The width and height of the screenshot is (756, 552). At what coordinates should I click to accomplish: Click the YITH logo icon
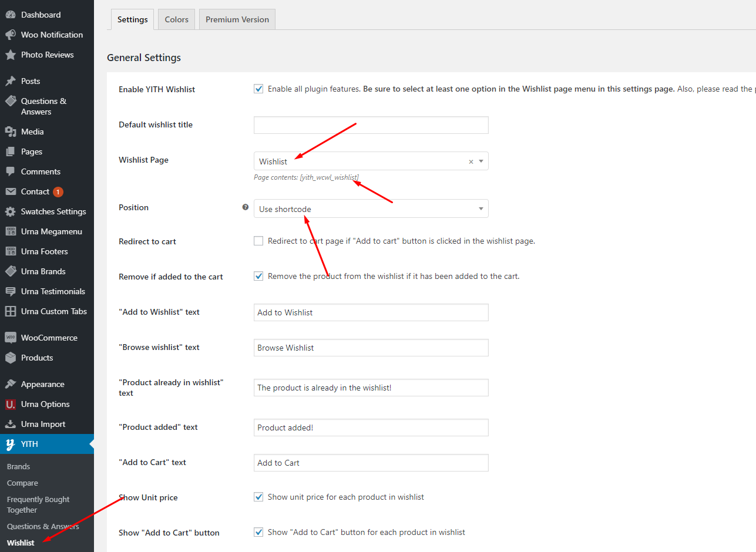11,444
